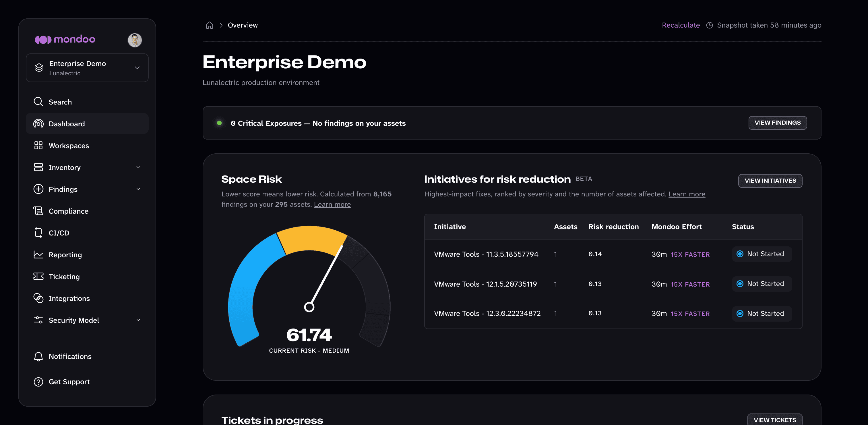Click the Assets column header
This screenshot has width=868, height=425.
click(x=565, y=227)
